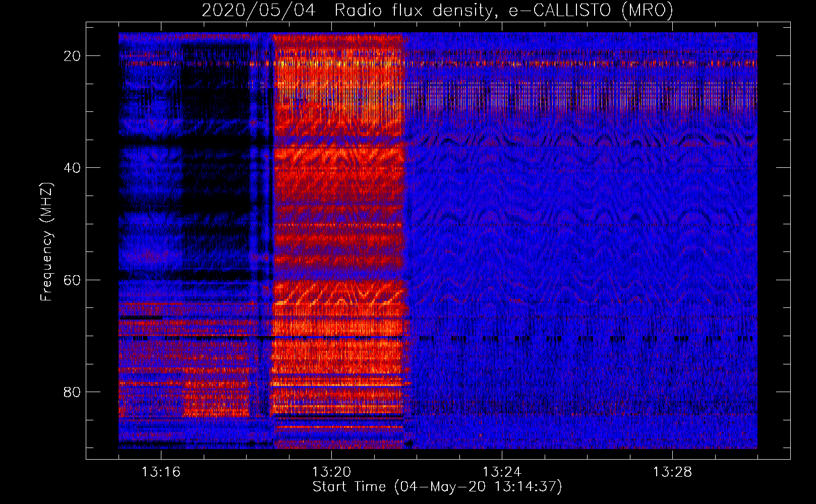Click the 13:20 time tick label
This screenshot has width=816, height=504.
[331, 472]
